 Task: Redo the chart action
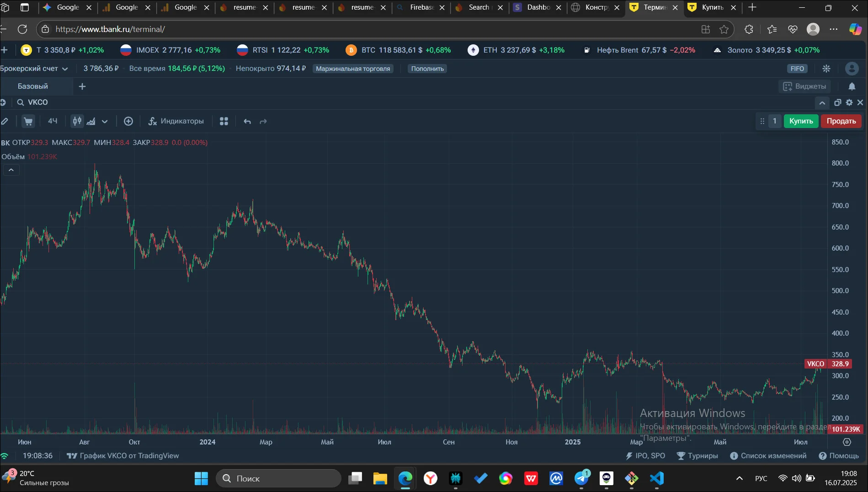pos(263,121)
